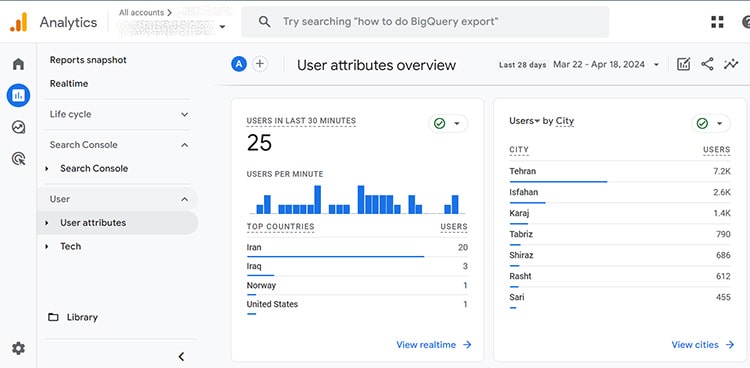Click the User attributes overview title
The image size is (750, 368).
(x=376, y=65)
